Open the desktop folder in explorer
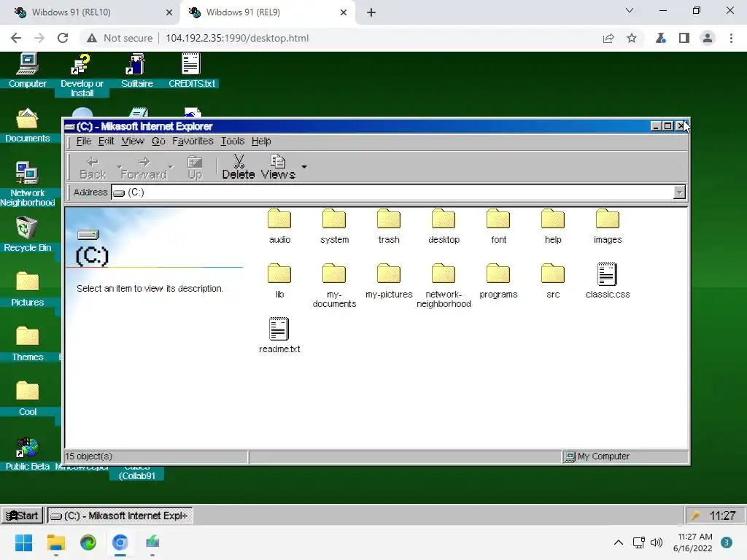The height and width of the screenshot is (560, 747). 444,227
